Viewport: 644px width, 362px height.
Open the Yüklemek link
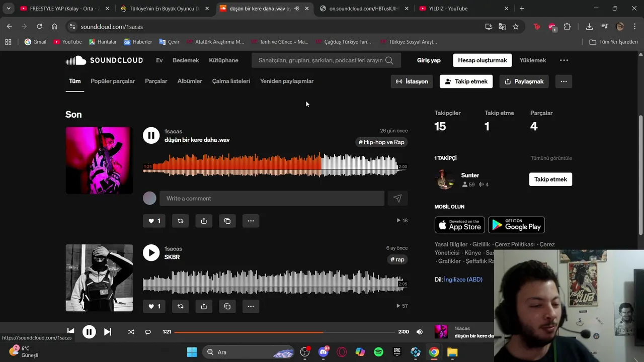click(x=532, y=60)
